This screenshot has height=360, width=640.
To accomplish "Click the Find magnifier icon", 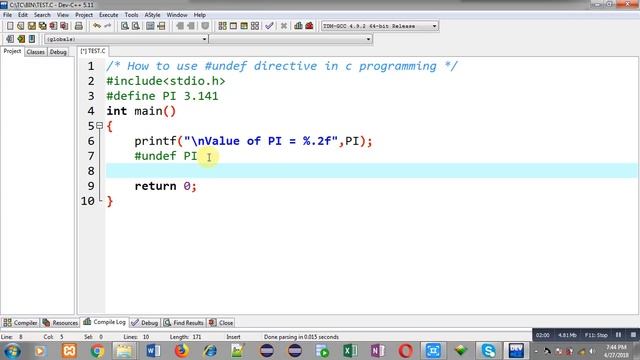I will point(125,26).
